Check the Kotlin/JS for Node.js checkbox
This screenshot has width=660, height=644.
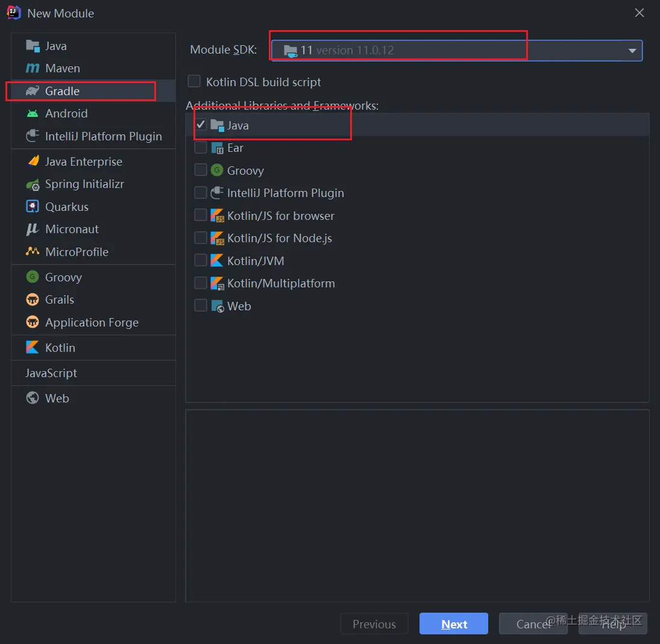pyautogui.click(x=201, y=238)
